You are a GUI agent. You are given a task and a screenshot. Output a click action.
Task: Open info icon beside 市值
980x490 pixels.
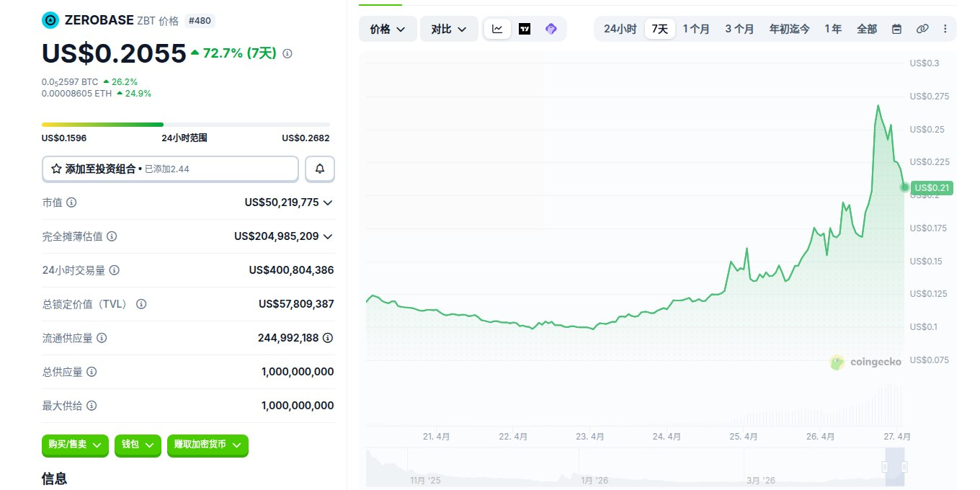coord(71,202)
